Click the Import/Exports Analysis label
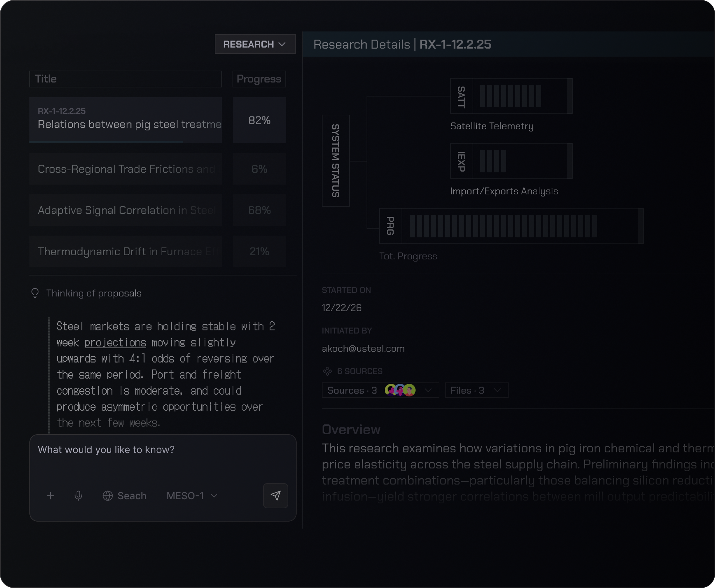Screen dimensions: 715x588 coord(504,191)
